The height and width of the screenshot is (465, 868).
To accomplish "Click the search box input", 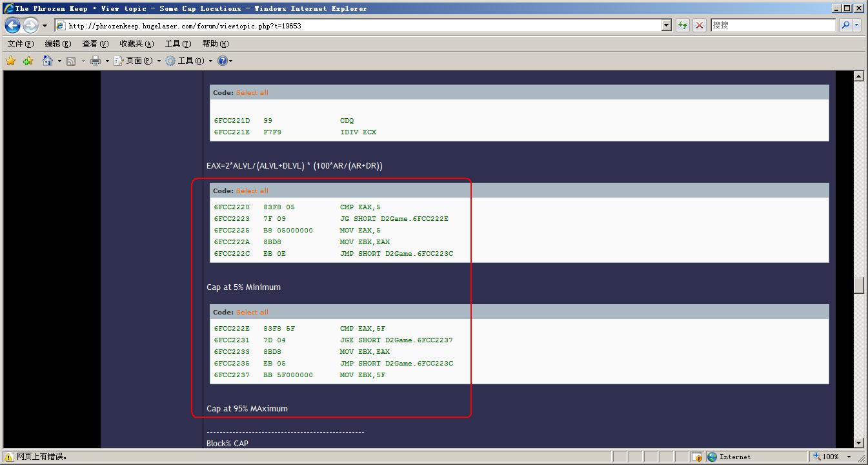I will (773, 25).
